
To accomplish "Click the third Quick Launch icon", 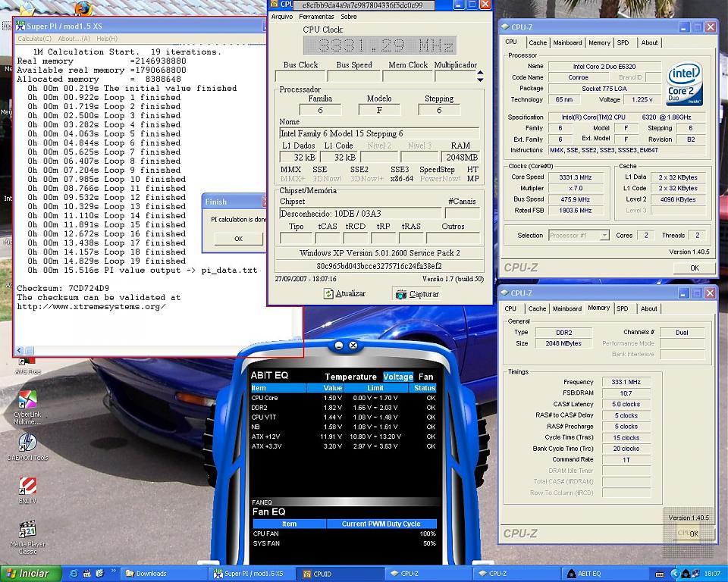I will tap(99, 574).
